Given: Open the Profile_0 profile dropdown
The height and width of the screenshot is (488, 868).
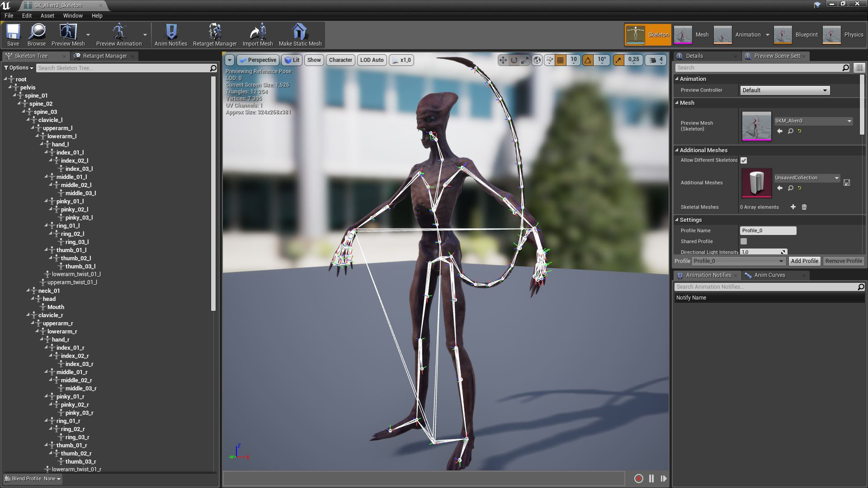Looking at the screenshot, I should click(739, 261).
